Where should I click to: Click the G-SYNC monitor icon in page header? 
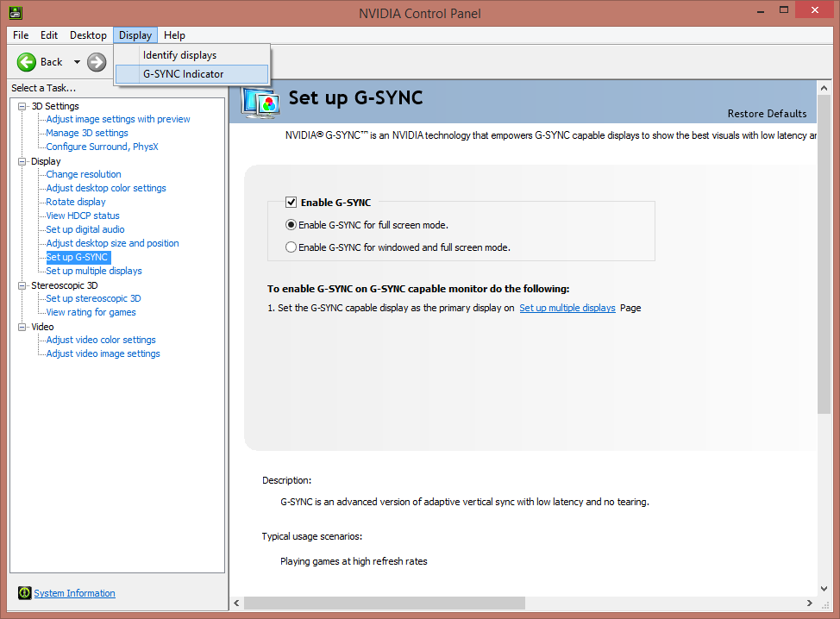pos(260,101)
